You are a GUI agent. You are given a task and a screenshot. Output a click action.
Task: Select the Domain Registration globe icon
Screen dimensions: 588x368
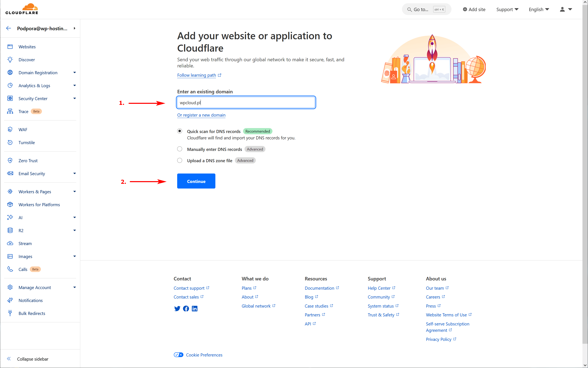(x=10, y=72)
